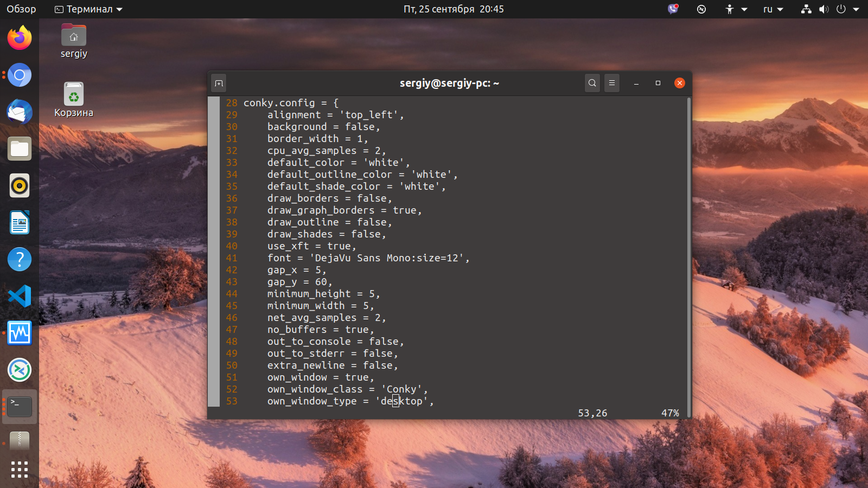Open the terminal hamburger menu
The image size is (868, 488).
tap(612, 83)
